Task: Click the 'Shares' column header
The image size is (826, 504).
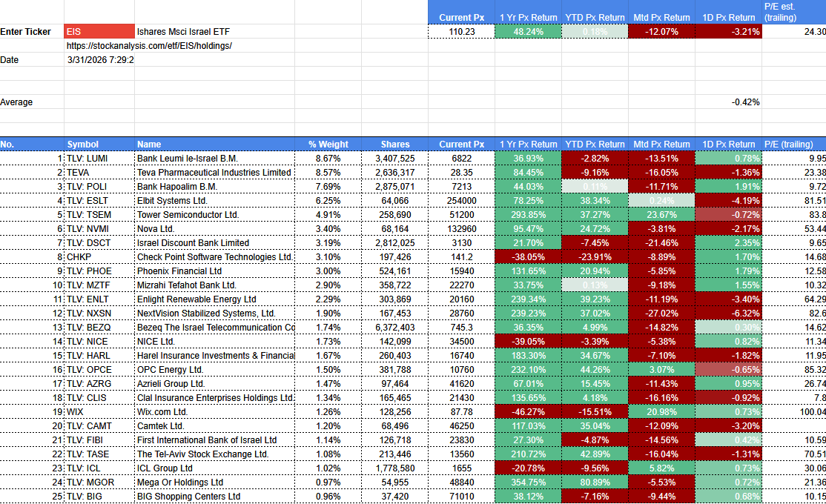Action: [394, 144]
